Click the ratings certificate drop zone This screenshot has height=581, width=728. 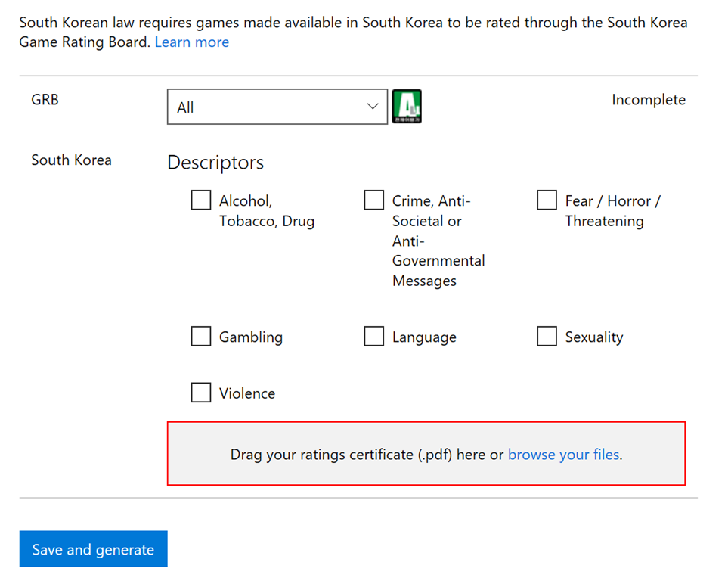[426, 454]
